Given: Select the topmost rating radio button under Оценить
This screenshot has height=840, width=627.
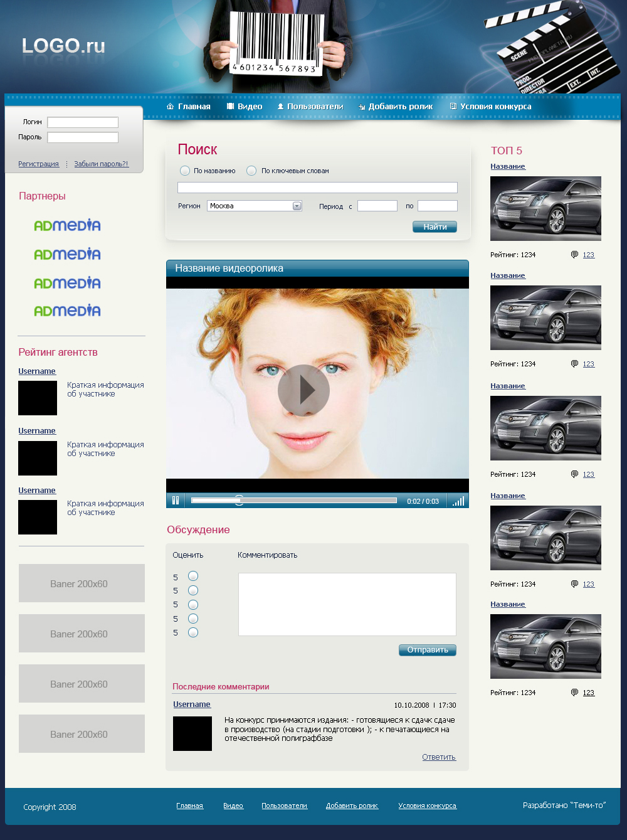Looking at the screenshot, I should [x=193, y=576].
